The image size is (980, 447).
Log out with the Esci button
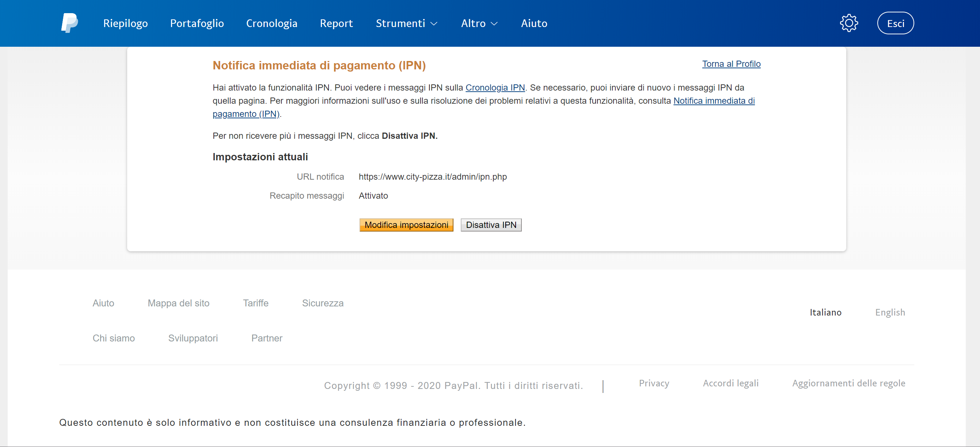895,23
